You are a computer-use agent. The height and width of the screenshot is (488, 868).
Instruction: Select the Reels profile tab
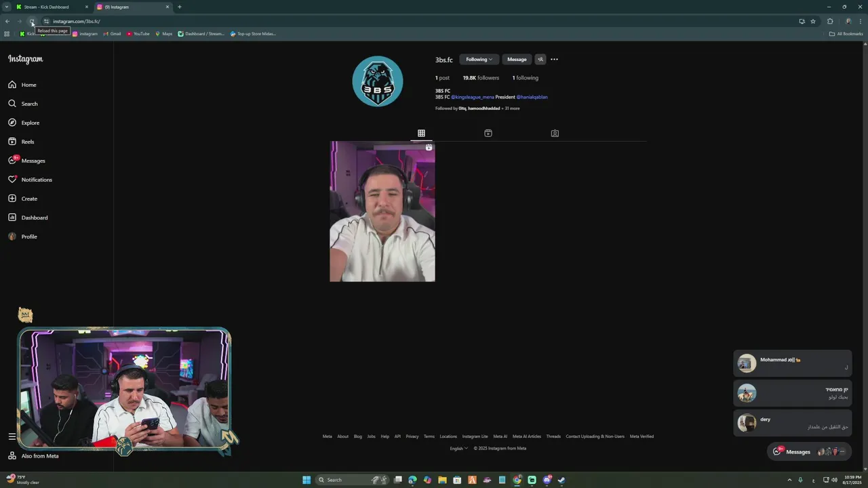click(488, 134)
